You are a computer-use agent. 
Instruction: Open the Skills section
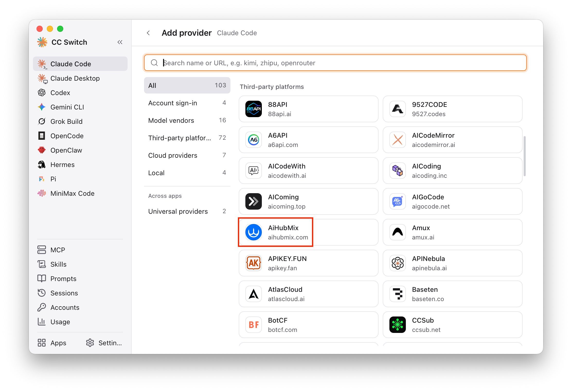click(x=80, y=264)
